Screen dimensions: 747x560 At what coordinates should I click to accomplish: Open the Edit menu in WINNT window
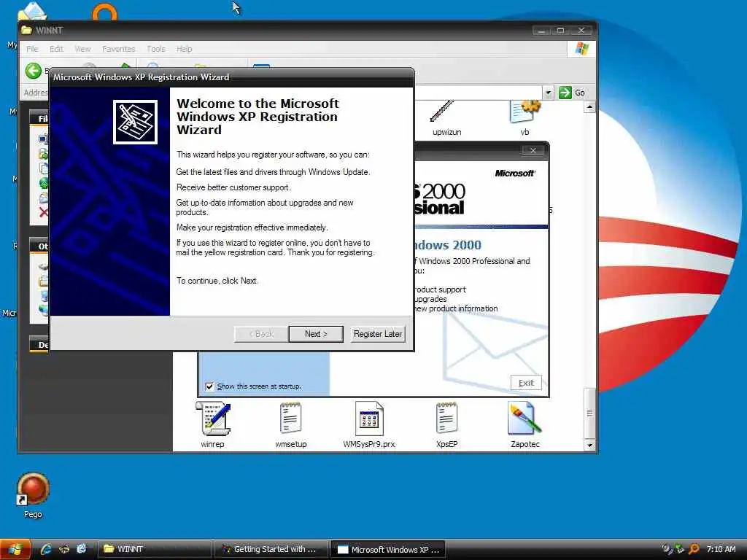(56, 49)
